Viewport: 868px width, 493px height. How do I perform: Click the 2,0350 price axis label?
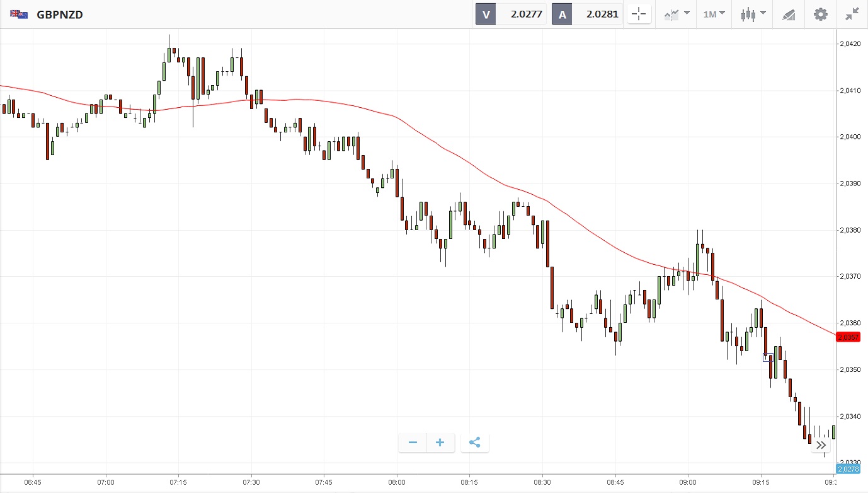coord(850,369)
